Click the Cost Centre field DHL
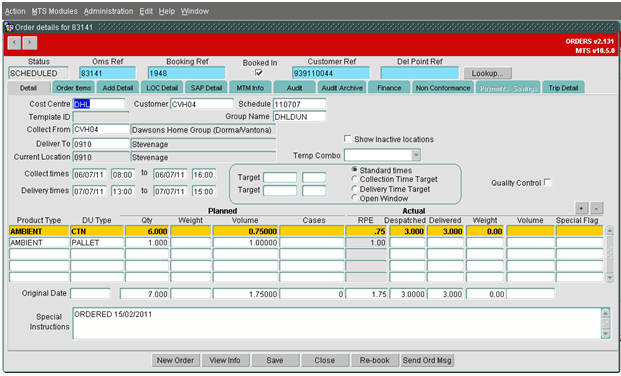621x376 pixels. (99, 104)
